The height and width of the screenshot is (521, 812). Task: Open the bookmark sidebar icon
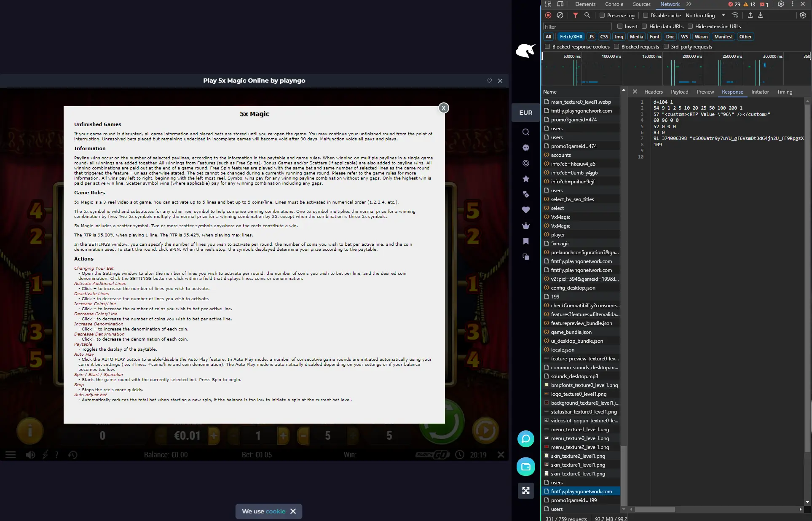[x=526, y=241]
